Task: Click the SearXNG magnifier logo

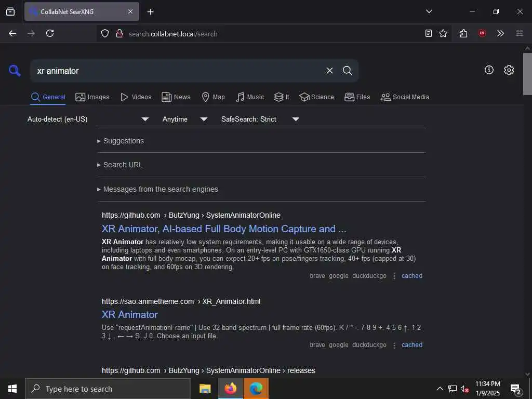Action: (x=15, y=71)
